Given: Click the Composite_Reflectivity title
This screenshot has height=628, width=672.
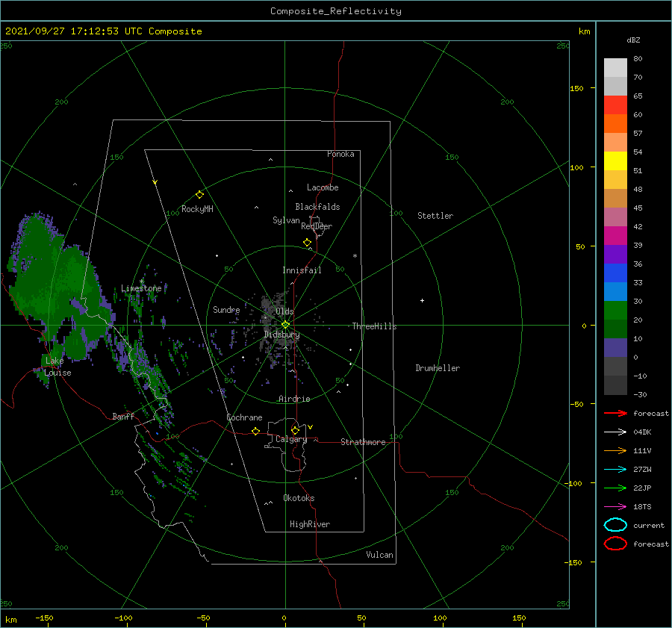Looking at the screenshot, I should (x=336, y=11).
